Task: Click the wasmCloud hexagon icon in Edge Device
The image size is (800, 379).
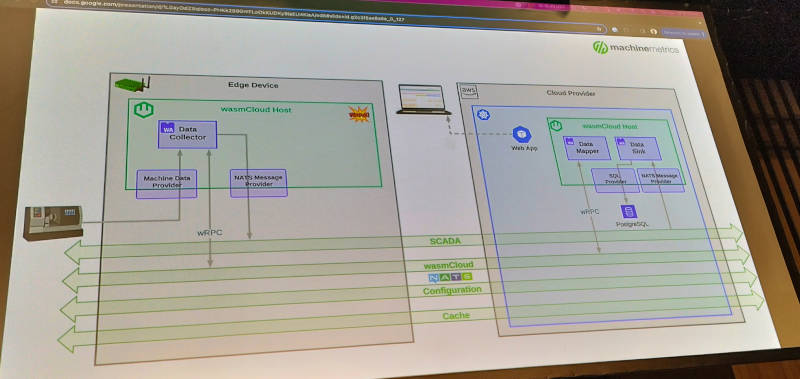Action: [x=144, y=110]
